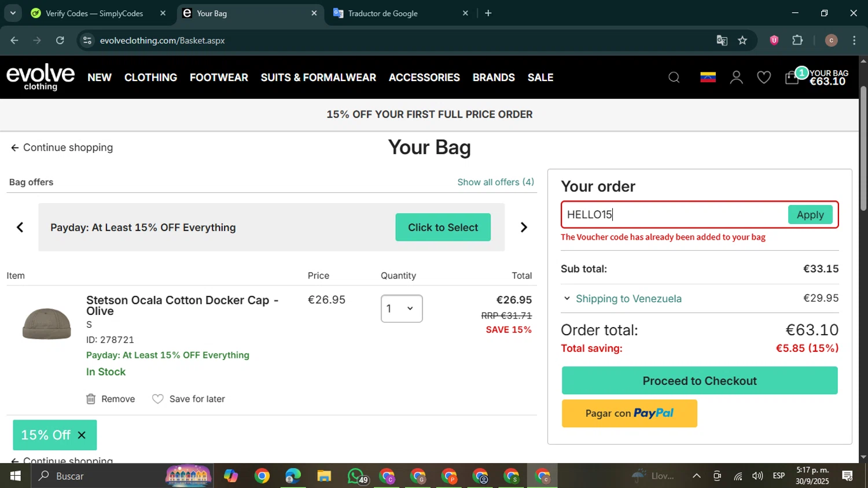Open Windows notification center icon

tap(848, 476)
